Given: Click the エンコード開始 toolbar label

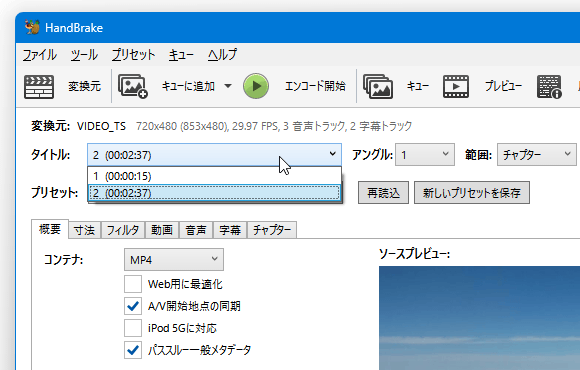Looking at the screenshot, I should point(315,87).
